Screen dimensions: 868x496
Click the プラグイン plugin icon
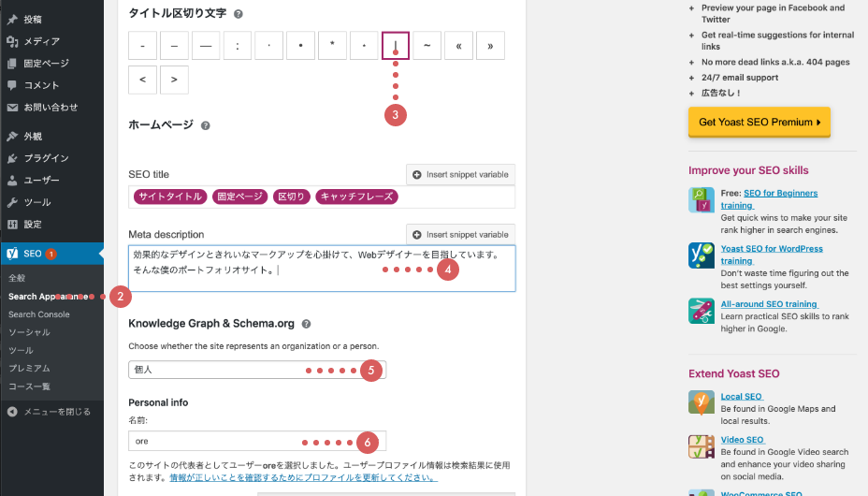[13, 158]
